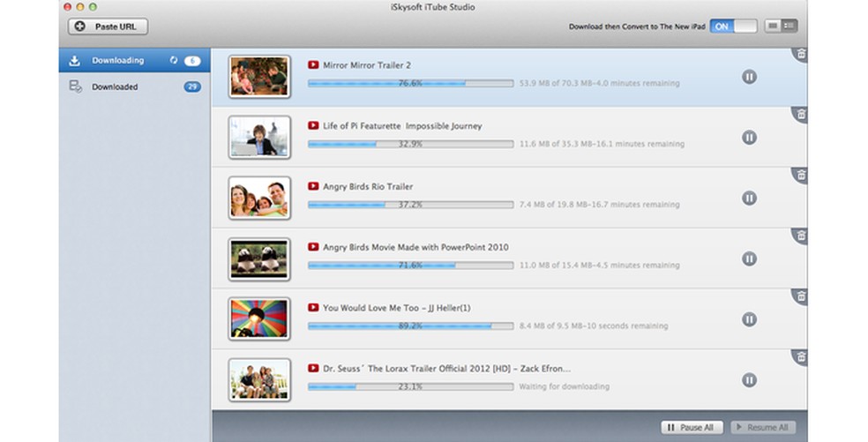Image resolution: width=868 pixels, height=442 pixels.
Task: Toggle the Download then Convert ON switch
Action: click(x=734, y=26)
